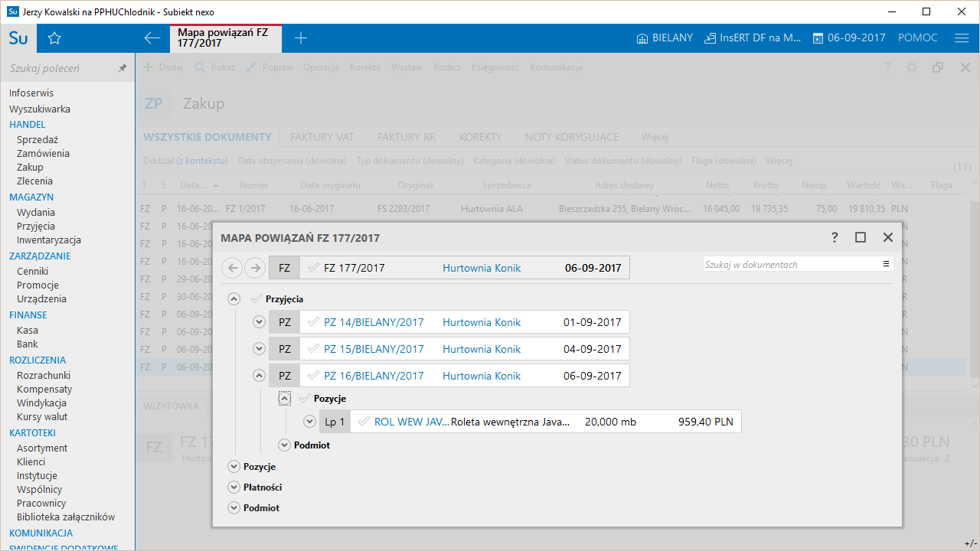This screenshot has width=980, height=551.
Task: Open Infoserwis in sidebar
Action: [32, 93]
